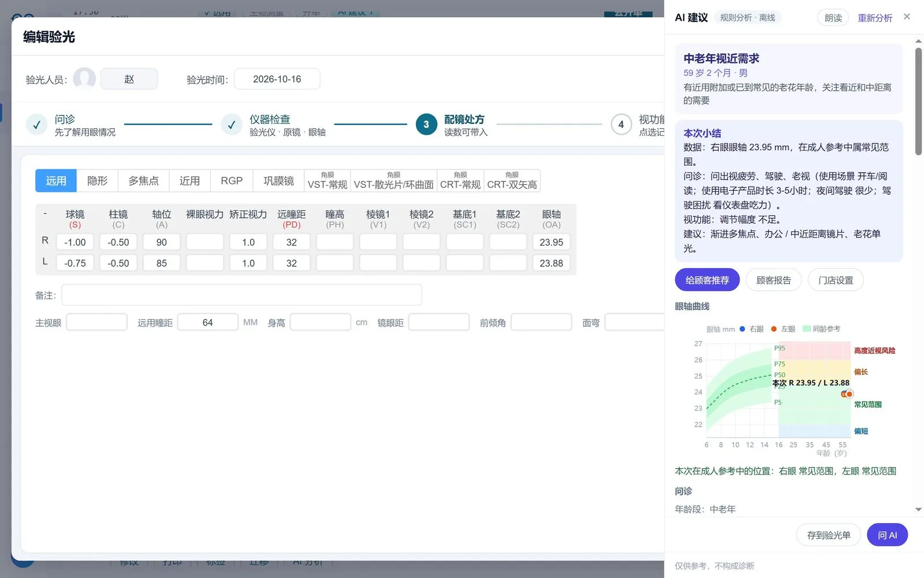Click scrollbar down arrow in AI panel
This screenshot has width=924, height=578.
click(x=918, y=509)
